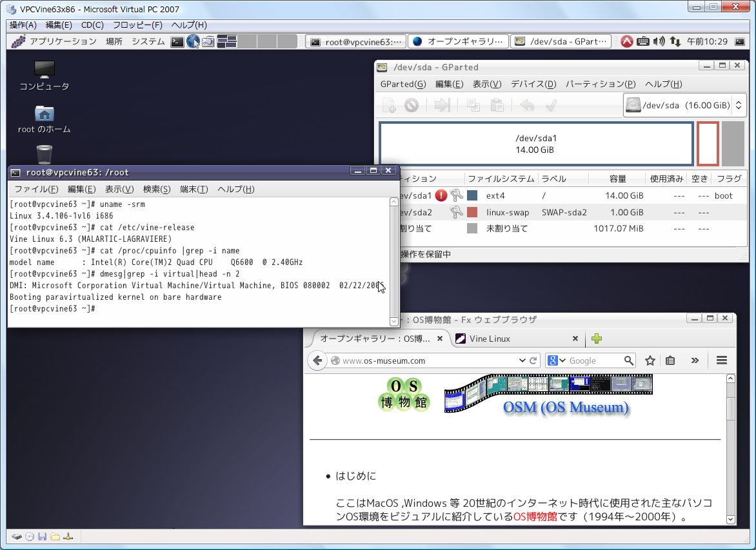Open a new browser tab with the plus icon
The width and height of the screenshot is (756, 550).
597,339
